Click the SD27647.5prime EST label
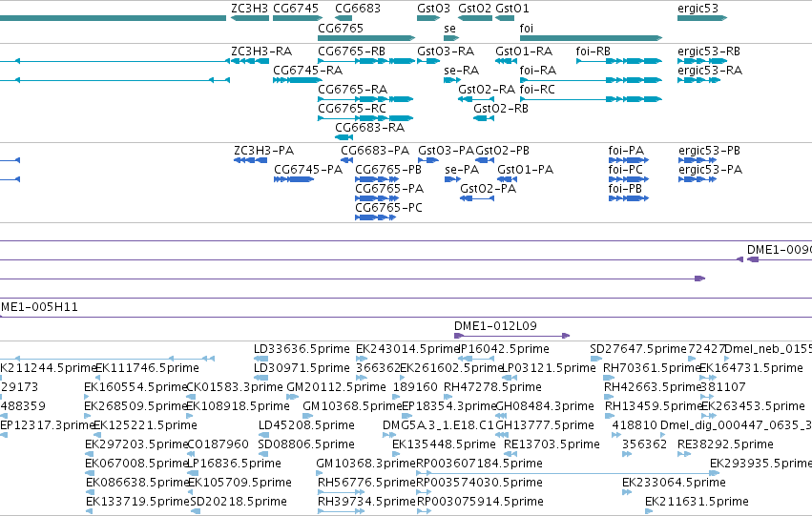 (x=638, y=349)
